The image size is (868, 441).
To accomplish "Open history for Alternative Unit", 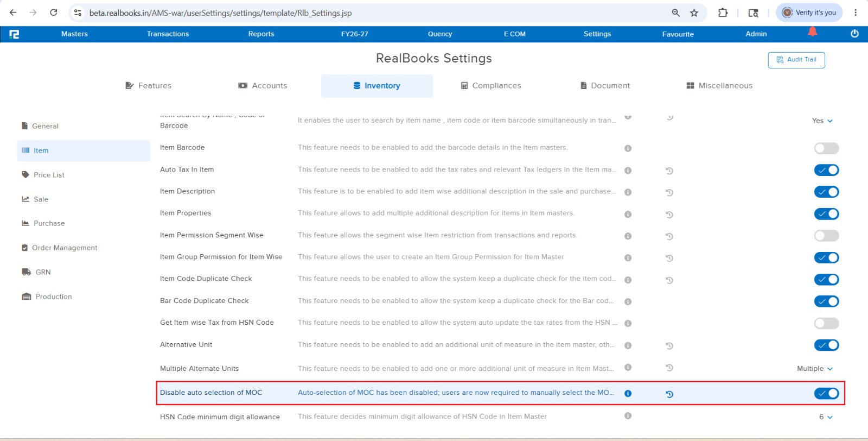I will (x=669, y=346).
